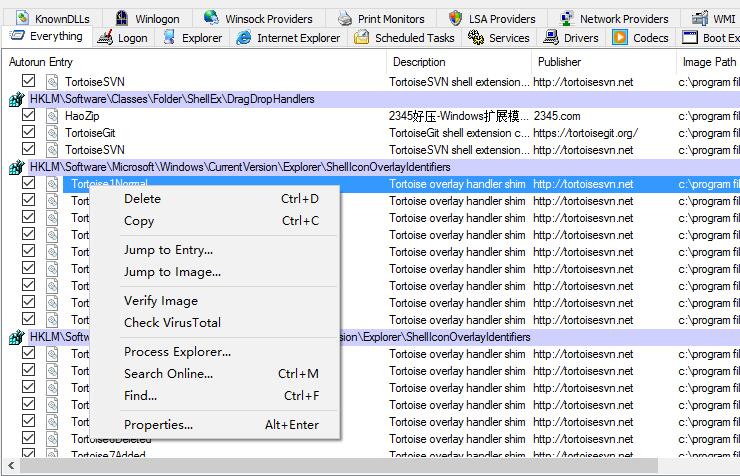Click the Drivers computer icon
Screen dimensions: 740x476
coord(551,37)
